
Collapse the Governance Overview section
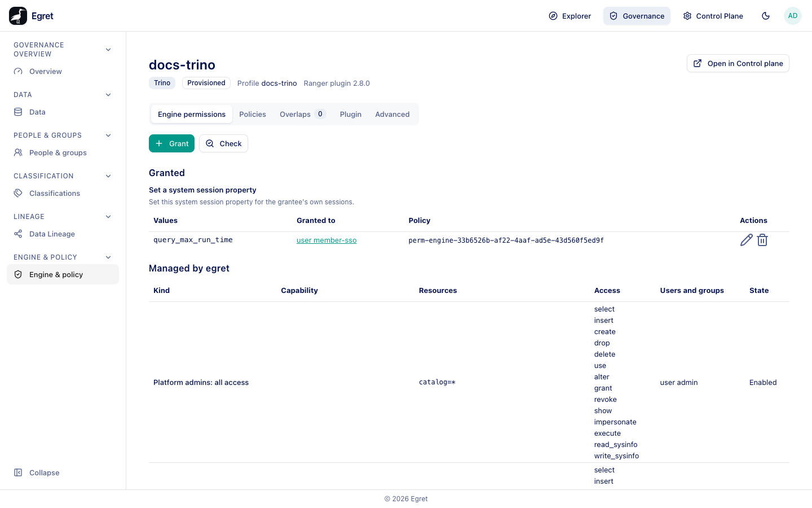tap(108, 50)
